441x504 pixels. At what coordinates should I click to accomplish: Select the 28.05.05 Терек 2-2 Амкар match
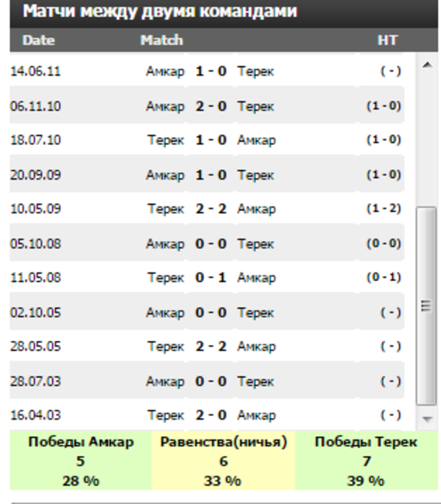click(207, 346)
